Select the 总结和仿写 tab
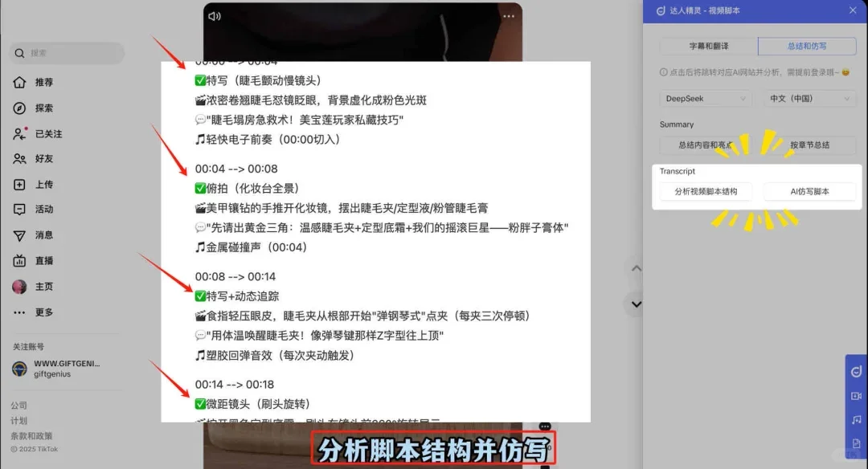Screen dimensions: 868x469 [809, 46]
